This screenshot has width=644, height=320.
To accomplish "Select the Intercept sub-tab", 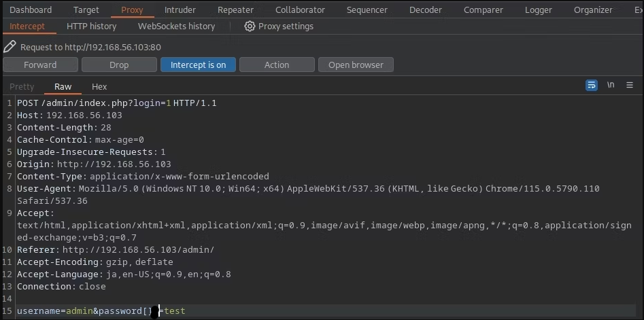I will [x=27, y=26].
